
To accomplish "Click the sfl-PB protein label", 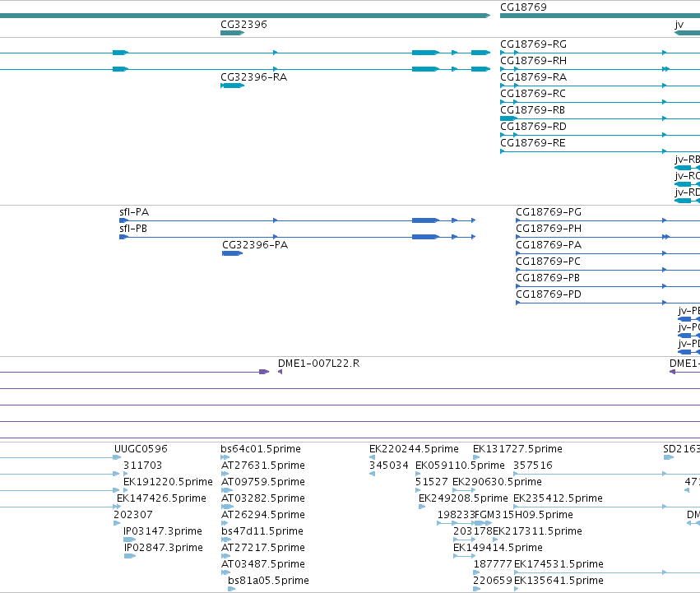I will [133, 229].
